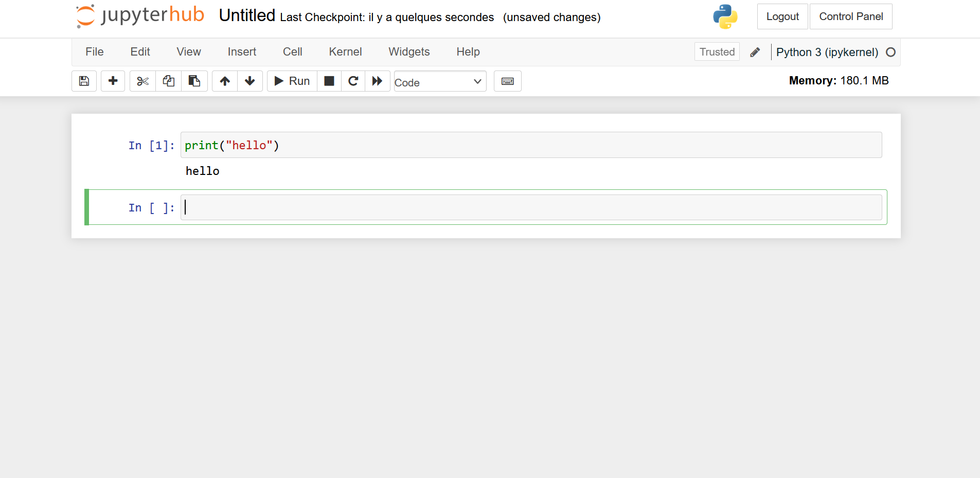Paste cells below icon

(x=194, y=81)
